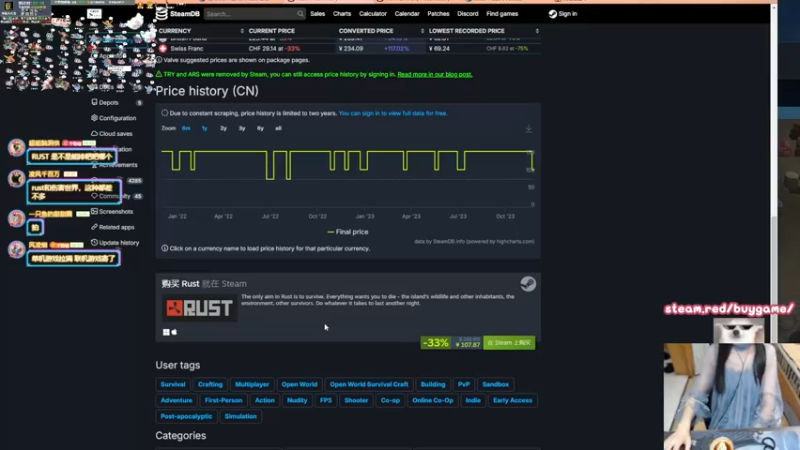Viewport: 800px width, 450px height.
Task: Click the search magnifier icon
Action: [300, 14]
